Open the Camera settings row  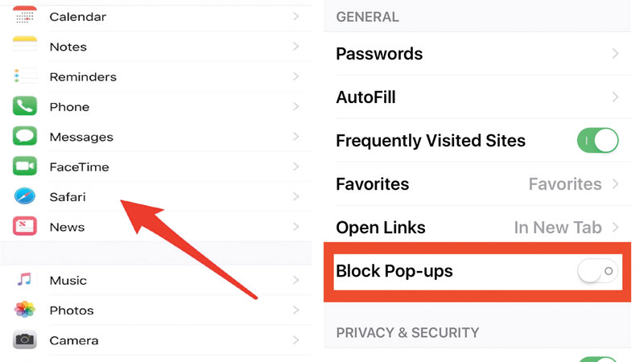coord(161,340)
